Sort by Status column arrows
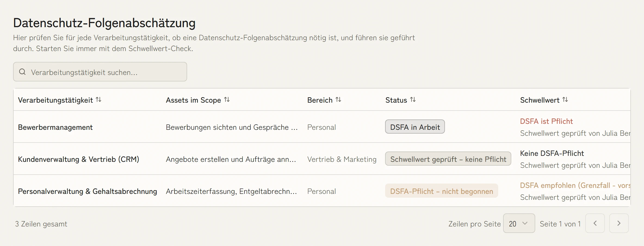 pyautogui.click(x=413, y=100)
